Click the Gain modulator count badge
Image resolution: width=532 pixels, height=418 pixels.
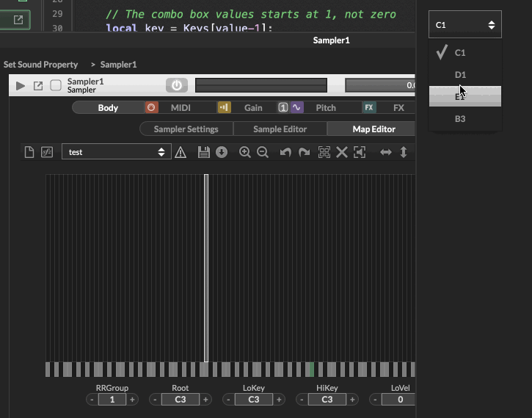pyautogui.click(x=283, y=108)
